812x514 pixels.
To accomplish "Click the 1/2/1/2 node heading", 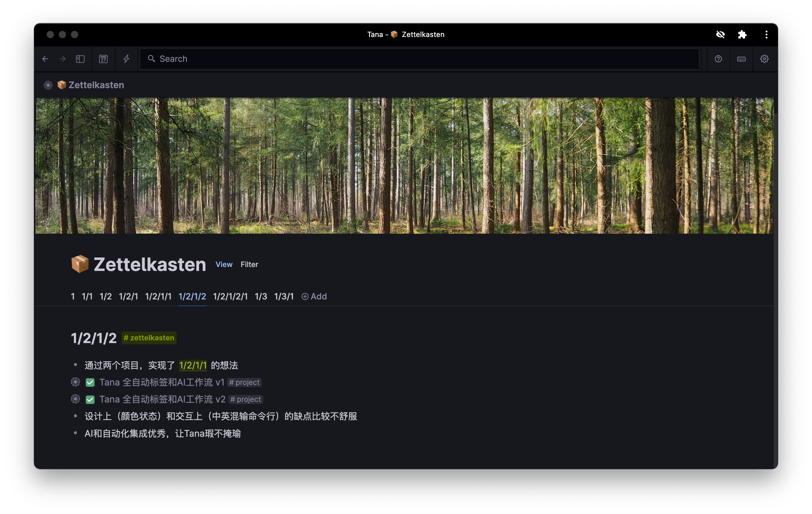I will [x=94, y=338].
